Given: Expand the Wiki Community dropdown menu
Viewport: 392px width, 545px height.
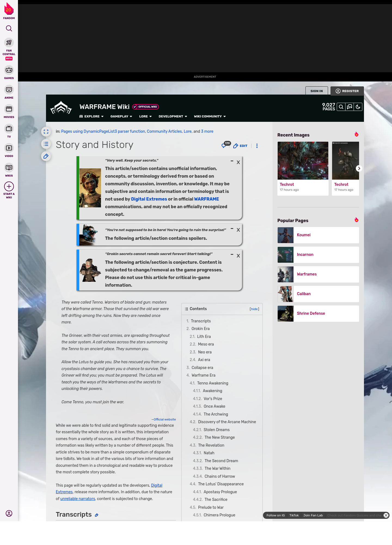Looking at the screenshot, I should 210,116.
